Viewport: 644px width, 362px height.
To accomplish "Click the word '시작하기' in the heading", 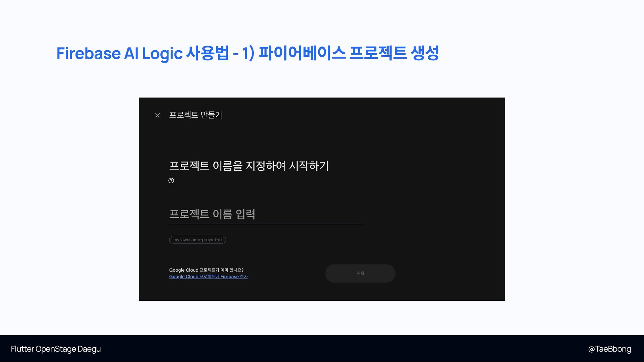I will coord(309,166).
